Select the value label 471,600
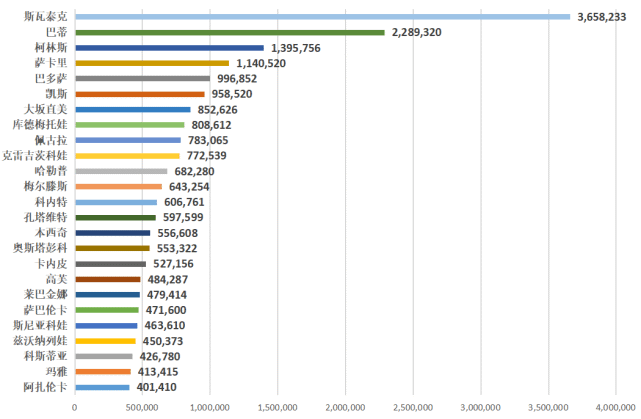641x419 pixels. [166, 310]
